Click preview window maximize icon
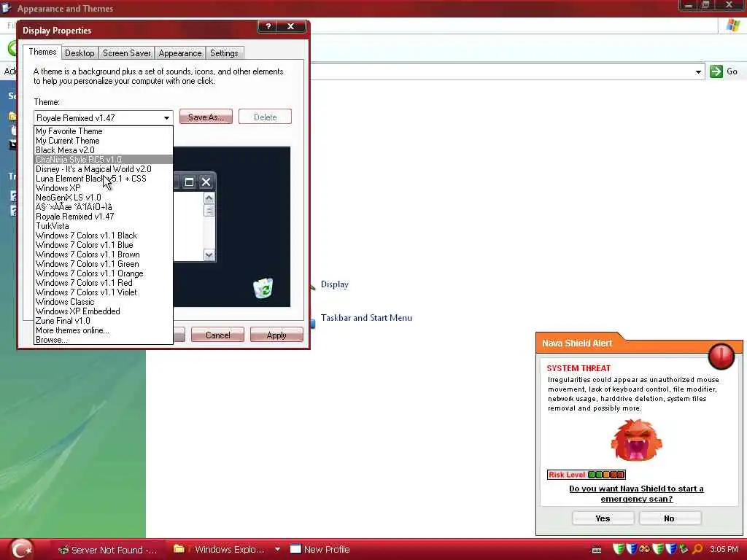The height and width of the screenshot is (560, 747). tap(189, 182)
